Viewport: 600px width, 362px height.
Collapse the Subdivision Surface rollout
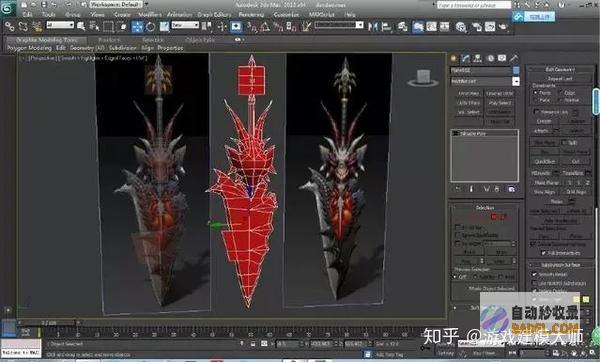click(560, 265)
